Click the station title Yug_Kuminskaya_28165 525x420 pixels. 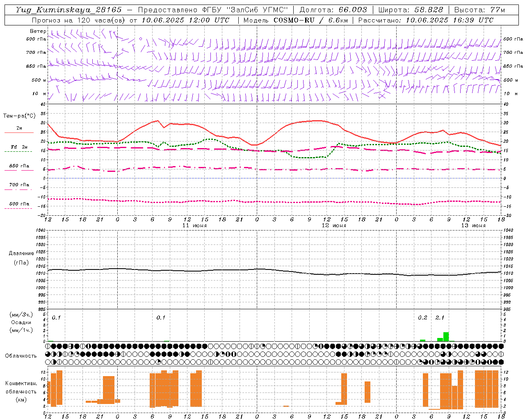click(x=68, y=10)
